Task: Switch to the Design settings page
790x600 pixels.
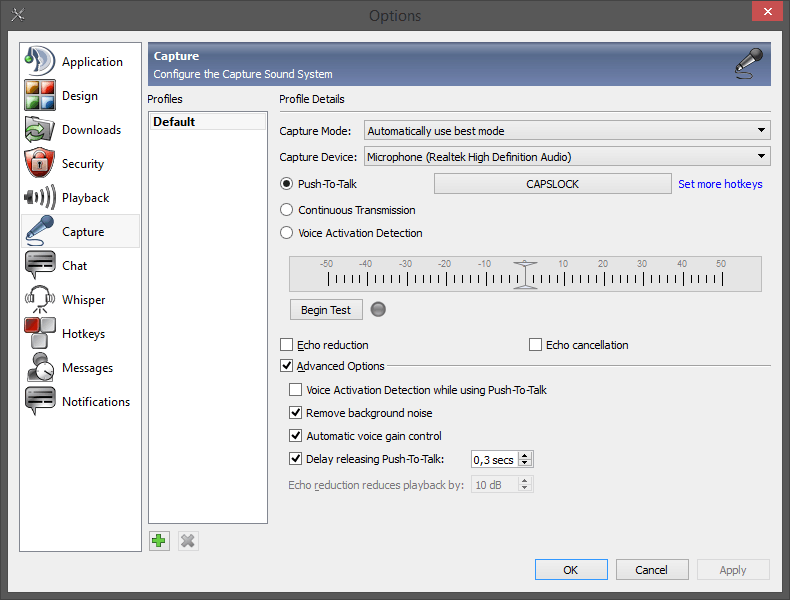Action: click(80, 96)
